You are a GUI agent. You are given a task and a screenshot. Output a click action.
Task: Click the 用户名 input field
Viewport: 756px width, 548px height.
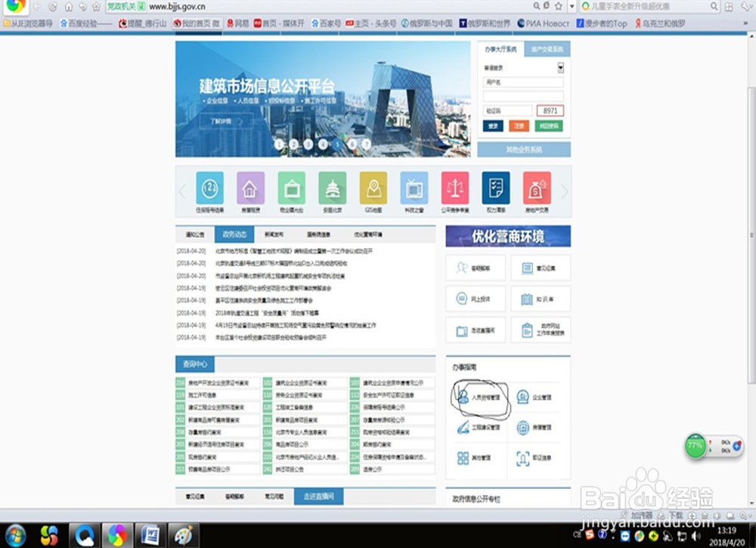[523, 82]
